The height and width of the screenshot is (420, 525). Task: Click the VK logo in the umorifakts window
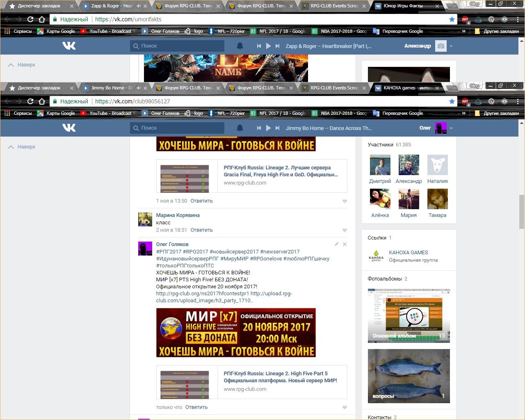click(69, 46)
